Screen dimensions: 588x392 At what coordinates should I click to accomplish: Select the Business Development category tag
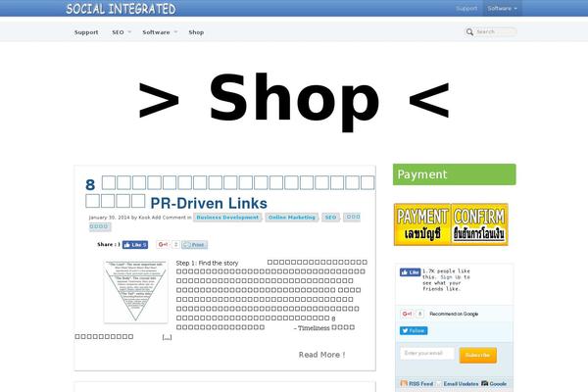227,218
